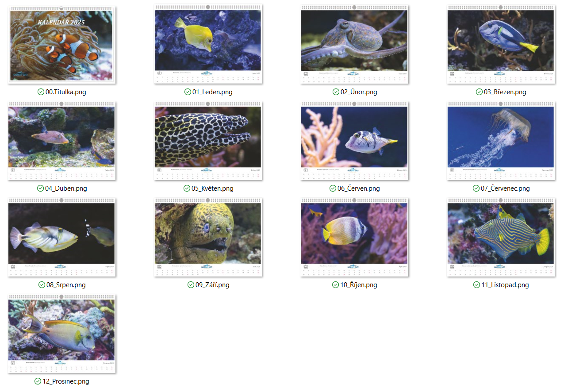Image resolution: width=564 pixels, height=392 pixels.
Task: Select the 07_Červenec.png jellyfish thumbnail
Action: click(501, 141)
